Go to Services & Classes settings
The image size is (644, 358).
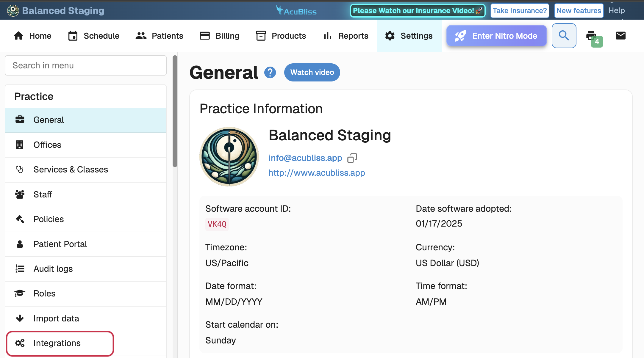pyautogui.click(x=71, y=169)
